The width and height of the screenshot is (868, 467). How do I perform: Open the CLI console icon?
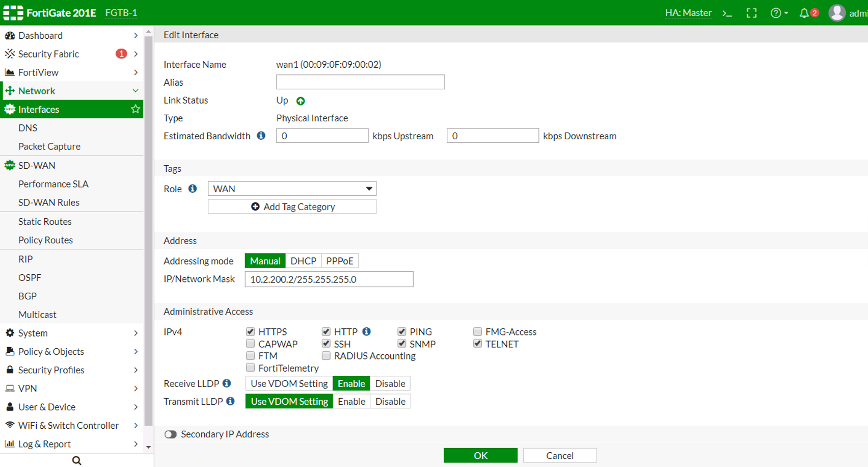727,13
